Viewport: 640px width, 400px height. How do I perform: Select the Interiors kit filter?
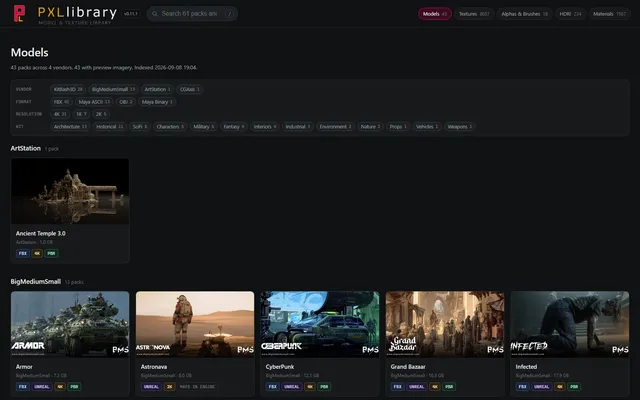click(x=264, y=127)
